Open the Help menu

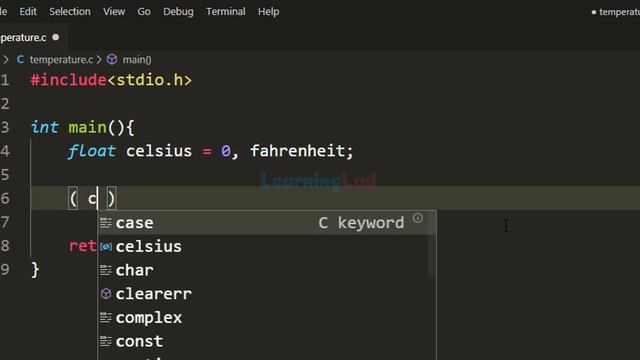click(269, 11)
